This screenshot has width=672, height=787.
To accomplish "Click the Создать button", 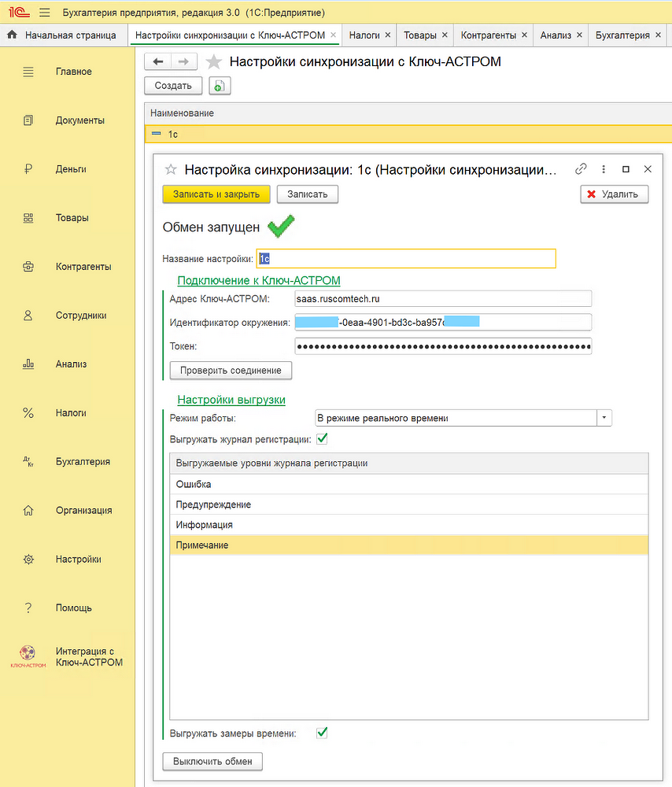I will (173, 86).
